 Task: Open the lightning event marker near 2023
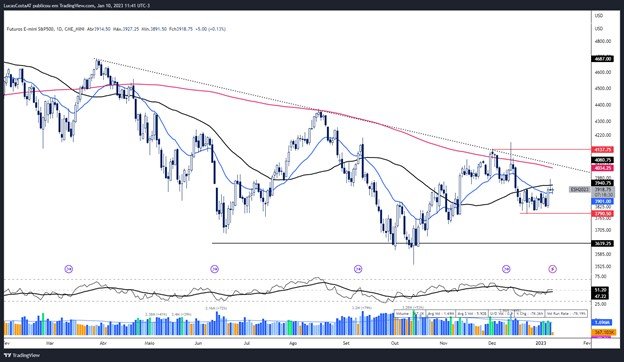coord(553,269)
